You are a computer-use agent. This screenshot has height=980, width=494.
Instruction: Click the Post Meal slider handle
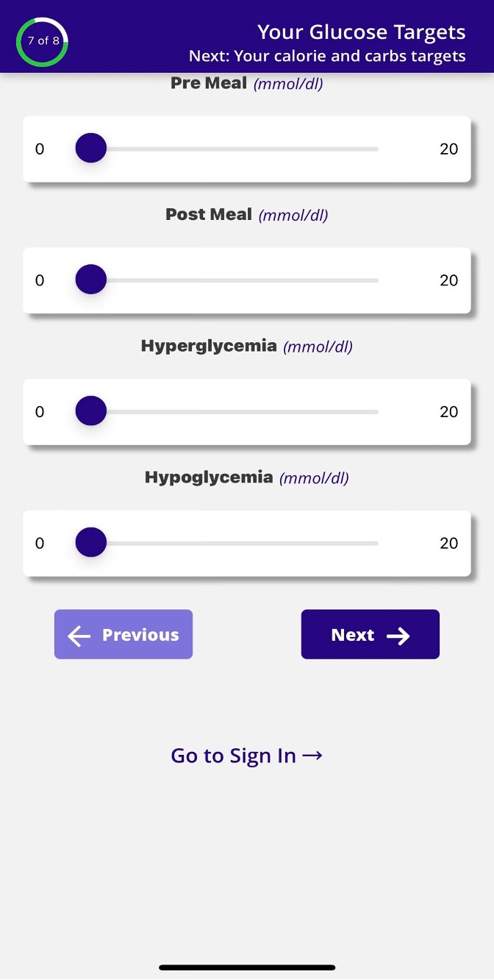pos(91,280)
